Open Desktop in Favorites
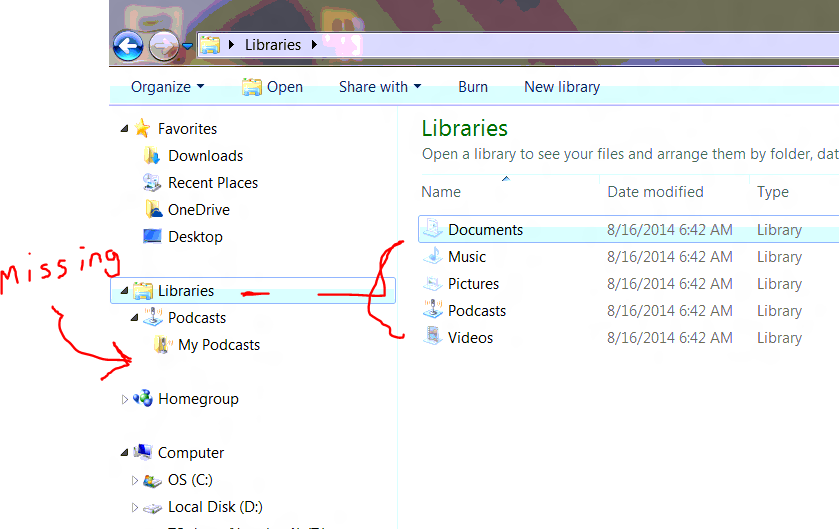The height and width of the screenshot is (529, 839). click(195, 237)
